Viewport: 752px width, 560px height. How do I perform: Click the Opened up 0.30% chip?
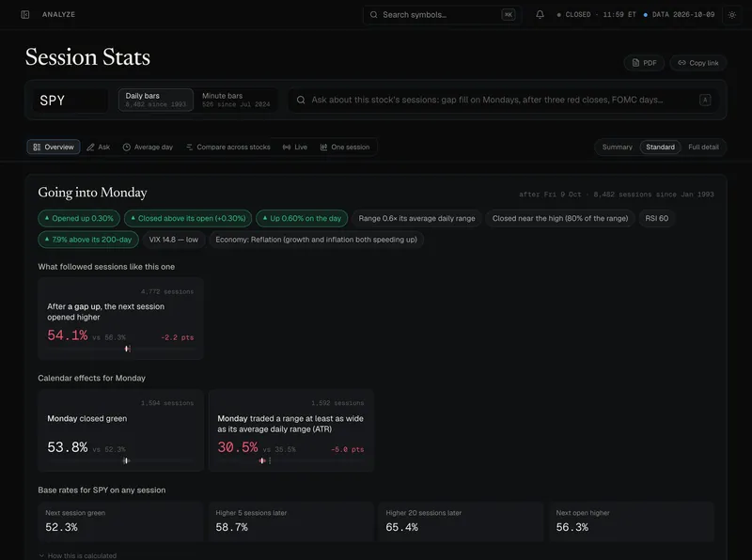(x=79, y=218)
